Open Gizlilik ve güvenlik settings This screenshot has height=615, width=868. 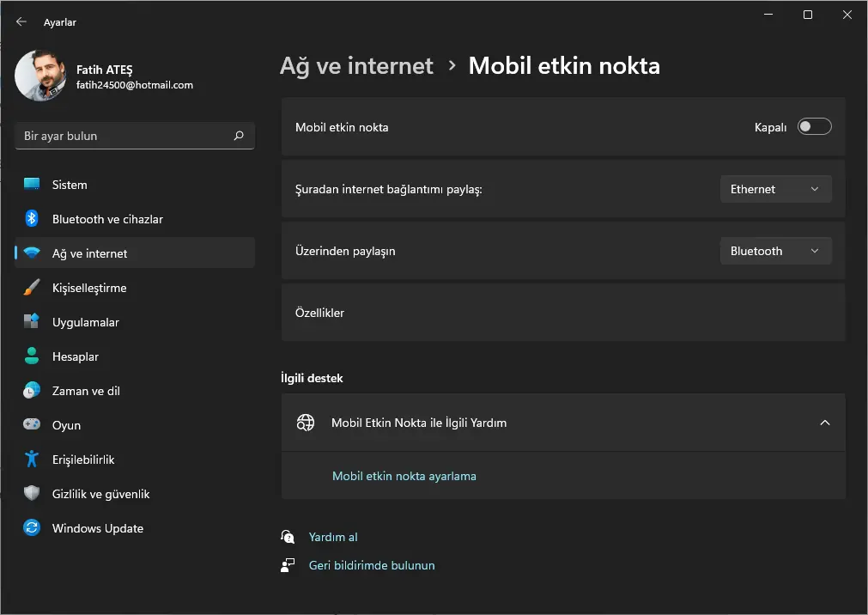point(100,493)
